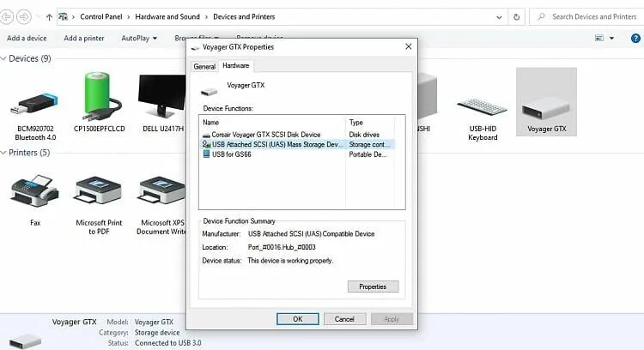The width and height of the screenshot is (644, 350).
Task: Select the DELL U2417H monitor device
Action: pos(161,95)
